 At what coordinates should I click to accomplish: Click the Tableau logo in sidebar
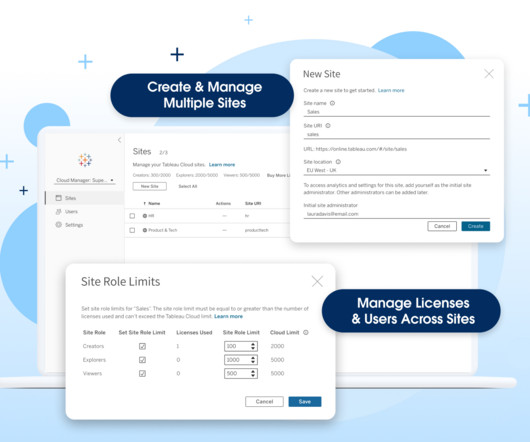coord(85,160)
